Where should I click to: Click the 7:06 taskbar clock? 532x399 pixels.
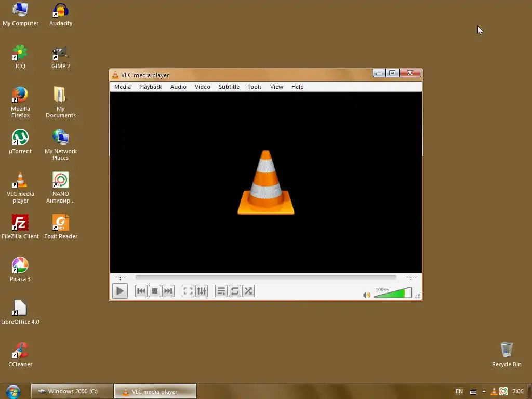(x=518, y=391)
